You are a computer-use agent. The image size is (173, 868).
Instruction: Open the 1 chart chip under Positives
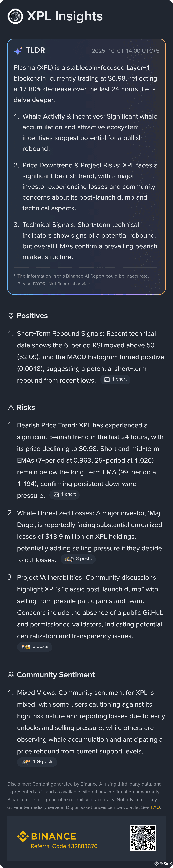(x=115, y=379)
